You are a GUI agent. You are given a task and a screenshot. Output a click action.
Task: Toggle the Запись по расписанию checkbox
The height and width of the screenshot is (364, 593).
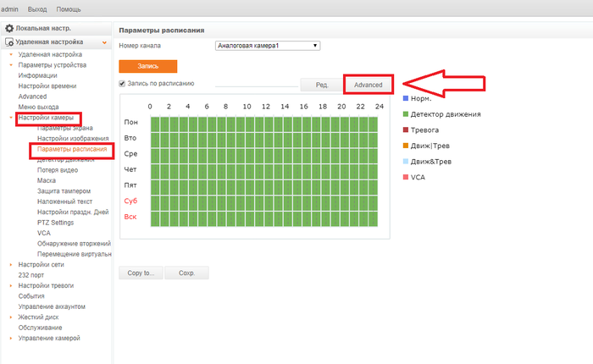tap(122, 84)
